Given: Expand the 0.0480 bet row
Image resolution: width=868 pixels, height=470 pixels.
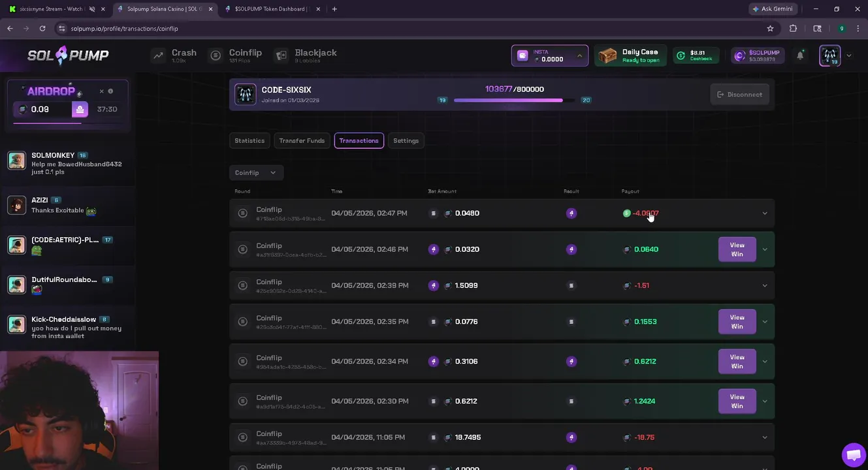Looking at the screenshot, I should coord(765,213).
